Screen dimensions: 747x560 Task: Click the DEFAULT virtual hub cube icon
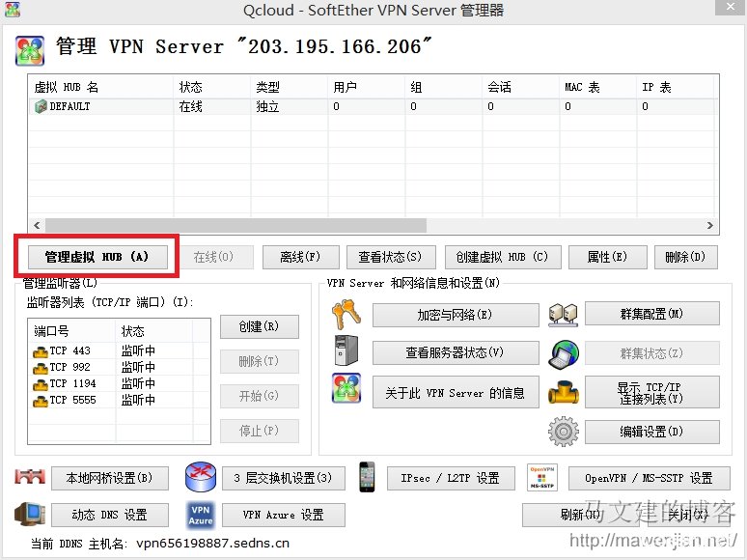coord(41,106)
